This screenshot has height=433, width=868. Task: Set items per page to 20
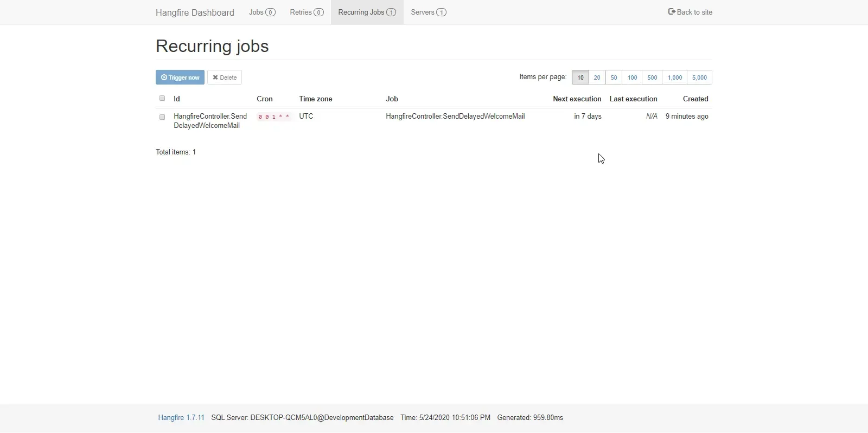[x=597, y=77]
